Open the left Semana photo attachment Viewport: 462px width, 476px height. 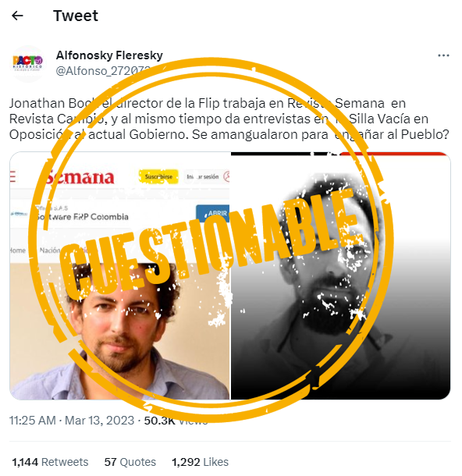pyautogui.click(x=119, y=275)
